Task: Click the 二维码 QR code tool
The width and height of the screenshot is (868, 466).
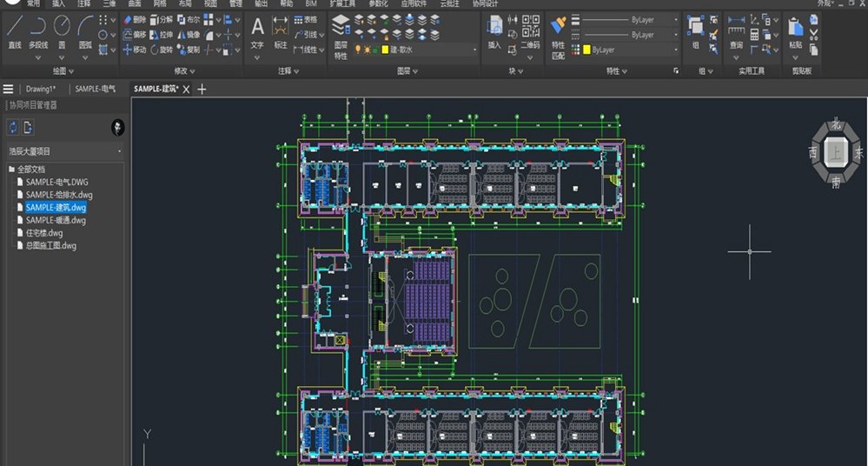Action: tap(531, 31)
